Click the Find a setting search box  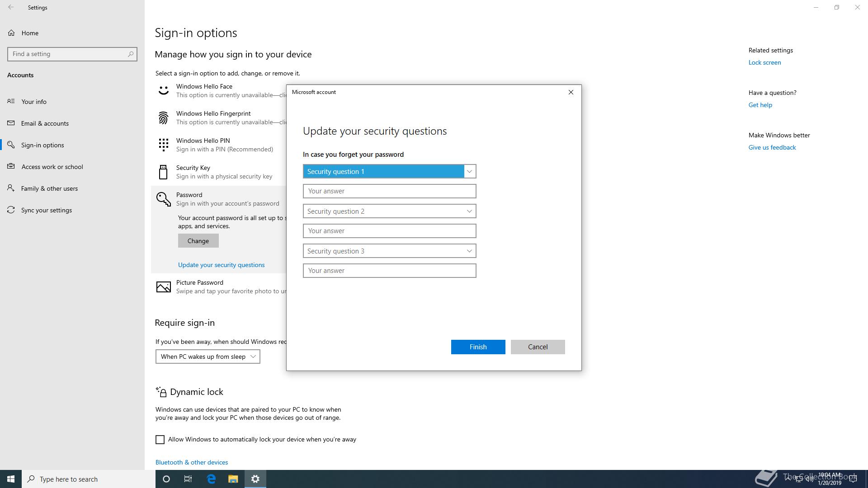coord(72,54)
